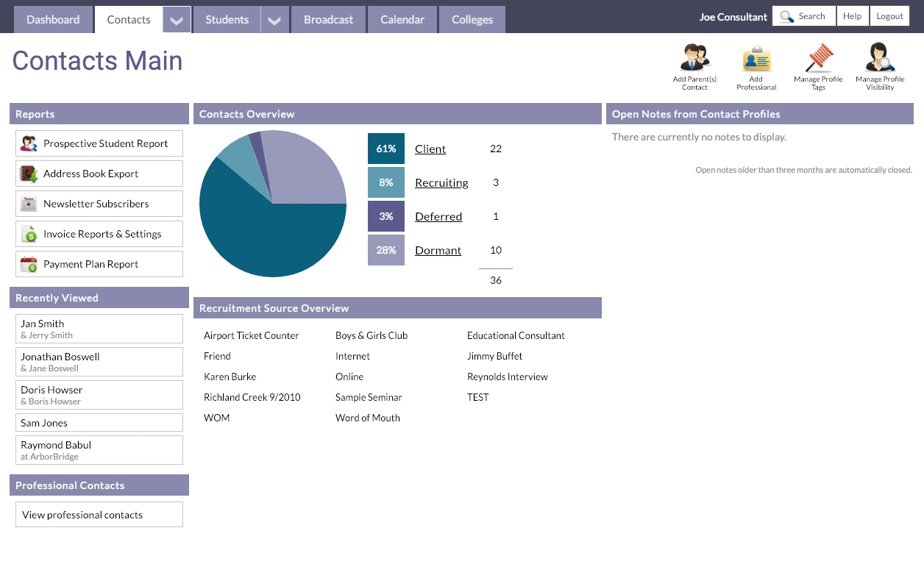This screenshot has height=578, width=924.
Task: Click the Help button
Action: click(853, 16)
